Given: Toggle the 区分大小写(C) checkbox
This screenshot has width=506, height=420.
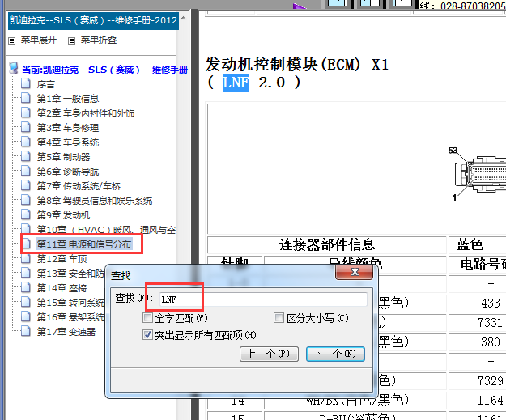Looking at the screenshot, I should click(279, 318).
